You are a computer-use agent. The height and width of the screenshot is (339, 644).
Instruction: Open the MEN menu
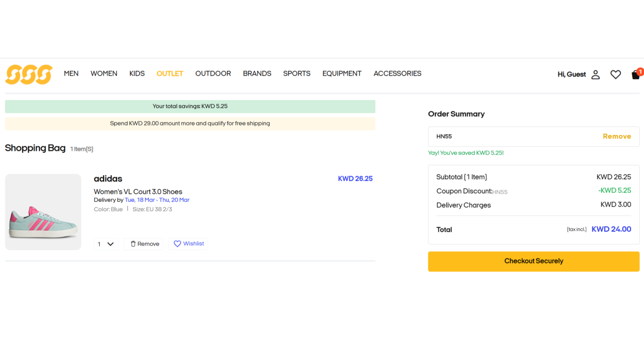pos(71,73)
